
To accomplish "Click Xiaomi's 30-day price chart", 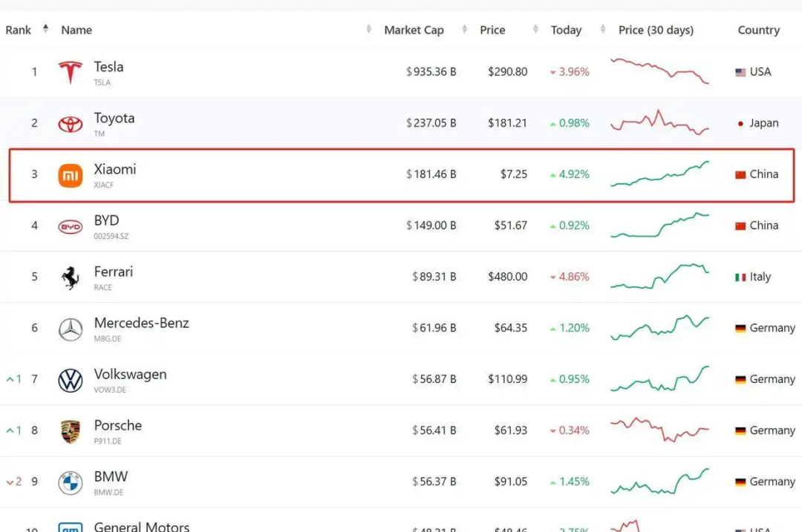I will click(660, 174).
